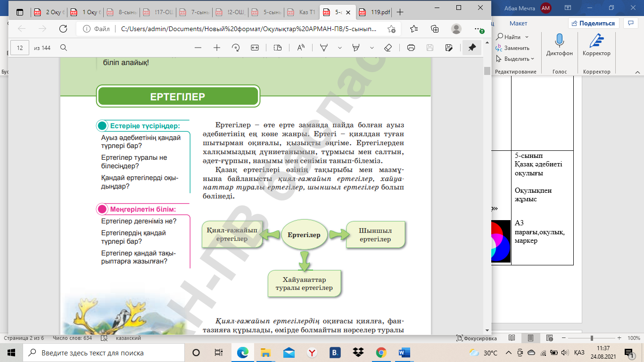Expand the Draw pen options dropdown
The image size is (644, 362).
[x=339, y=48]
